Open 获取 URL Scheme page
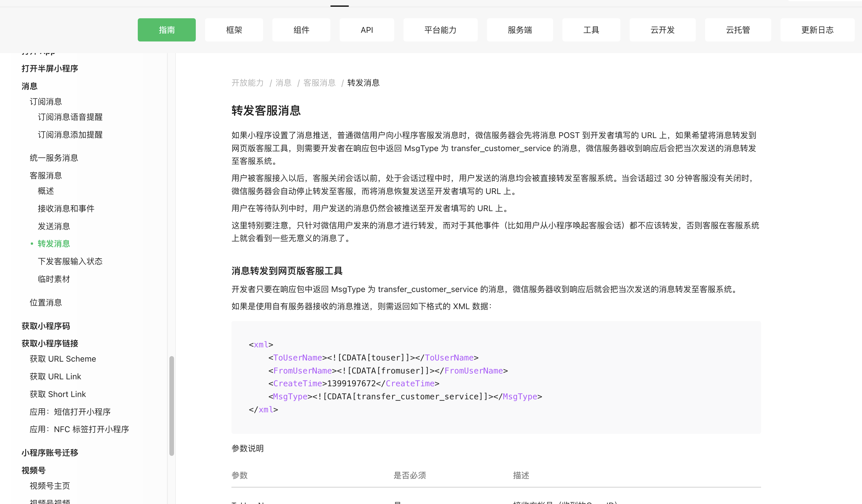The height and width of the screenshot is (504, 862). point(63,359)
